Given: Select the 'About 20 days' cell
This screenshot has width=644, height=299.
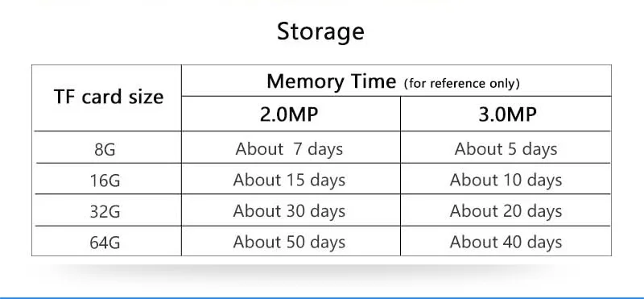Looking at the screenshot, I should point(506,211).
